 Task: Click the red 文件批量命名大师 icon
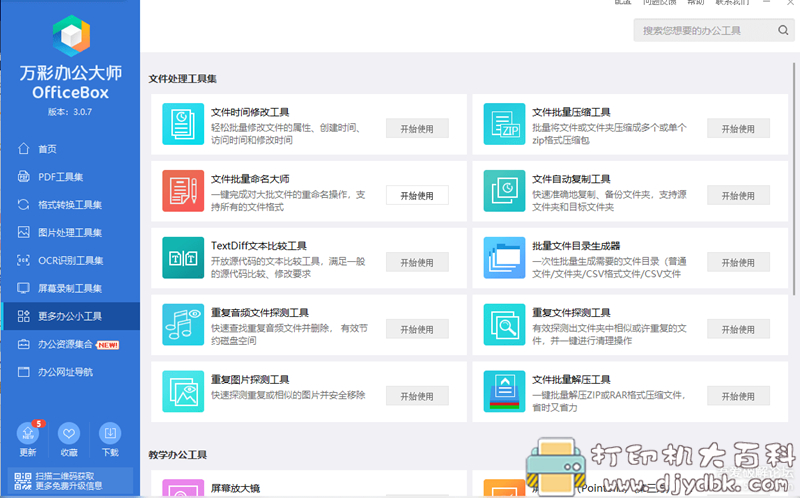(x=183, y=191)
